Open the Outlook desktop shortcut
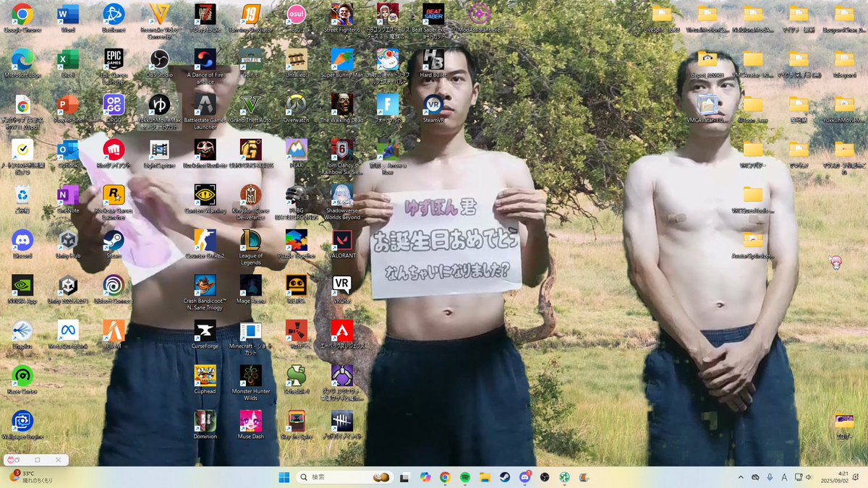The width and height of the screenshot is (868, 488). [x=68, y=154]
